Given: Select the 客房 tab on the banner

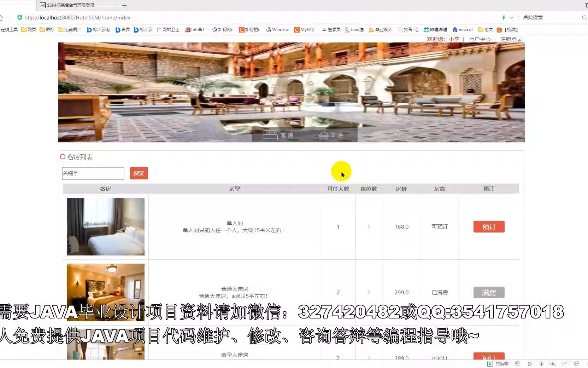Looking at the screenshot, I should coord(278,135).
